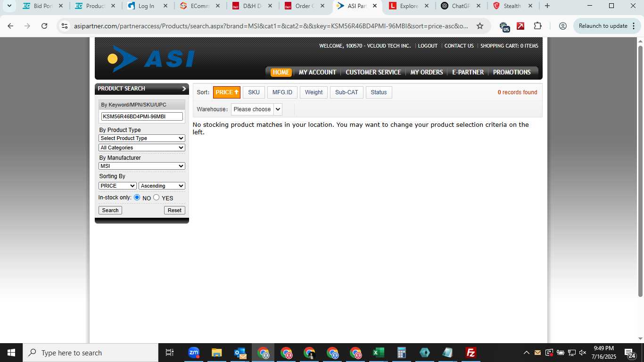Expand the Product Search panel arrow
This screenshot has width=644, height=362.
coord(184,89)
